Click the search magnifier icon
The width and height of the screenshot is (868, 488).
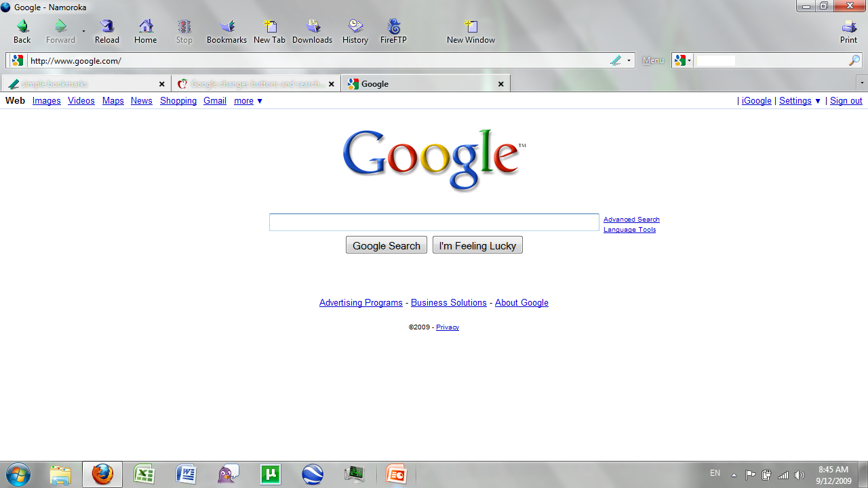[854, 60]
